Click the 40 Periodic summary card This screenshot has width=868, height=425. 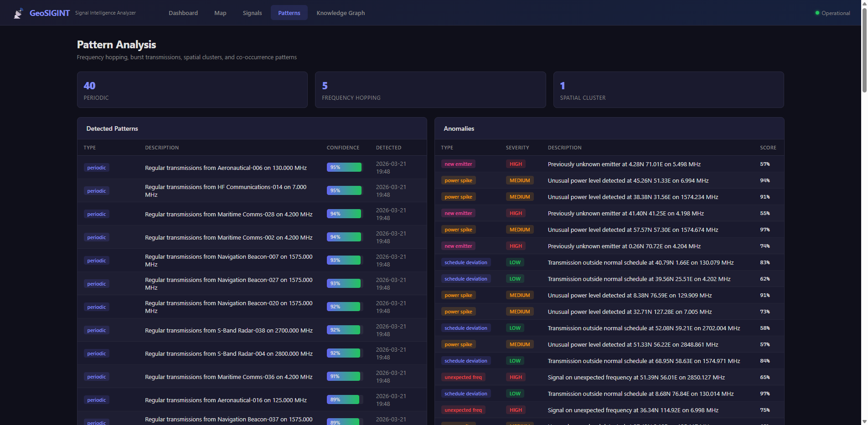[x=192, y=90]
